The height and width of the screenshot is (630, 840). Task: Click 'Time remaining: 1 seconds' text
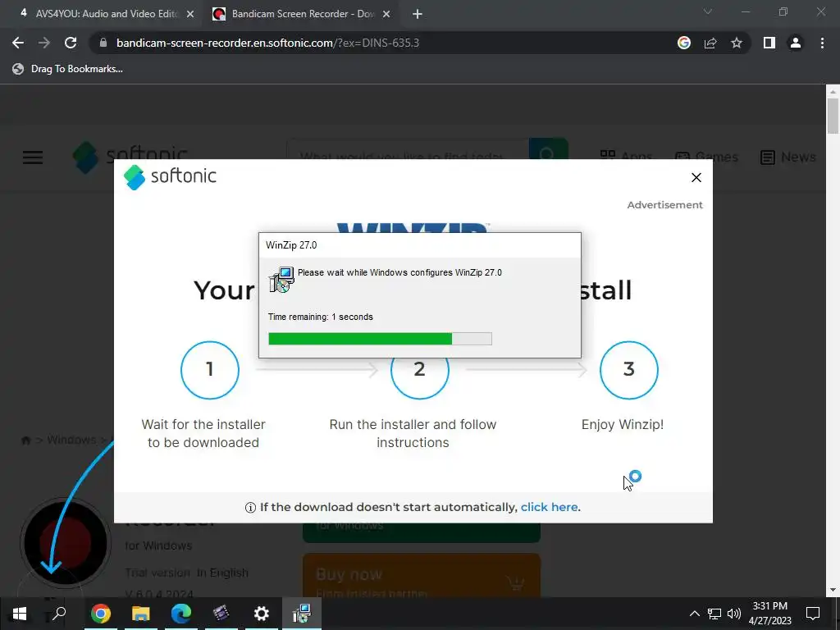pyautogui.click(x=321, y=317)
